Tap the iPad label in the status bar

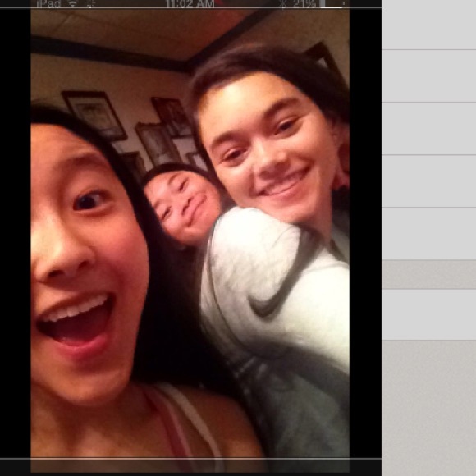click(x=48, y=3)
